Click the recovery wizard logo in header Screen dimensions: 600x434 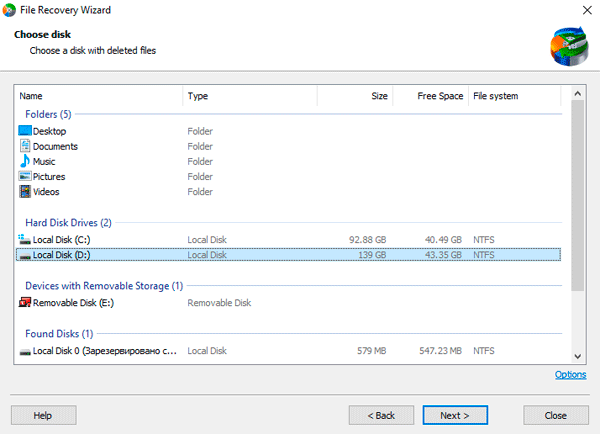(x=570, y=46)
